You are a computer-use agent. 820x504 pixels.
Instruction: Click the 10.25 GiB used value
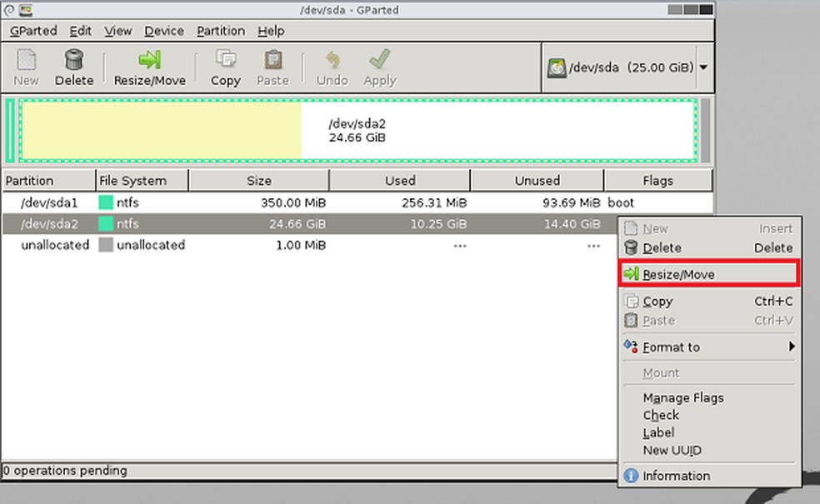[x=438, y=224]
